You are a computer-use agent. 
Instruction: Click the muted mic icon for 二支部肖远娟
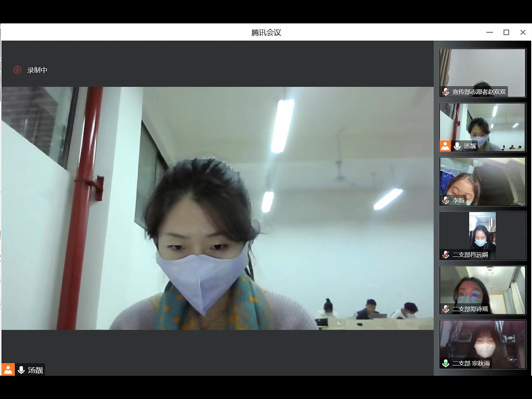click(x=446, y=255)
